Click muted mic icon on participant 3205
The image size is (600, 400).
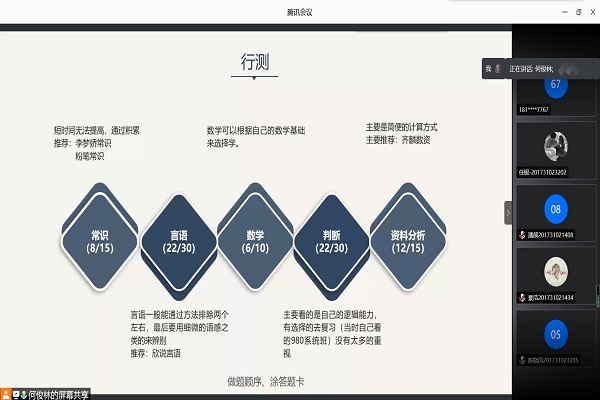[520, 360]
